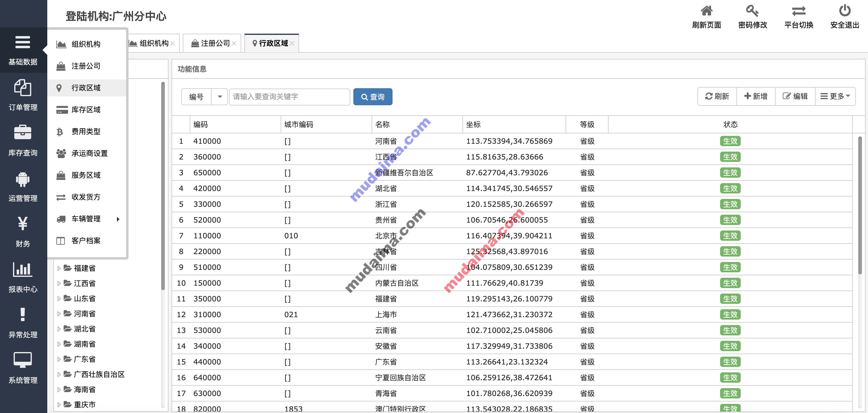Open the 运营管理 android icon
The image size is (868, 413).
[x=22, y=178]
